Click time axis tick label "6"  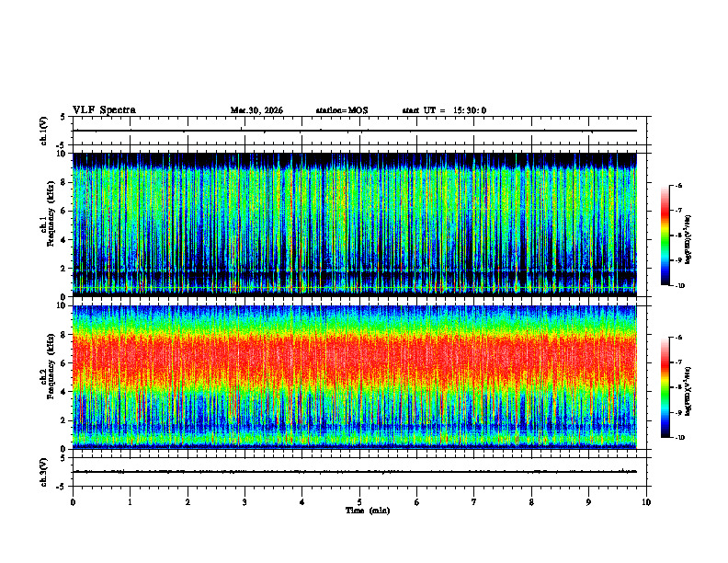(x=416, y=502)
